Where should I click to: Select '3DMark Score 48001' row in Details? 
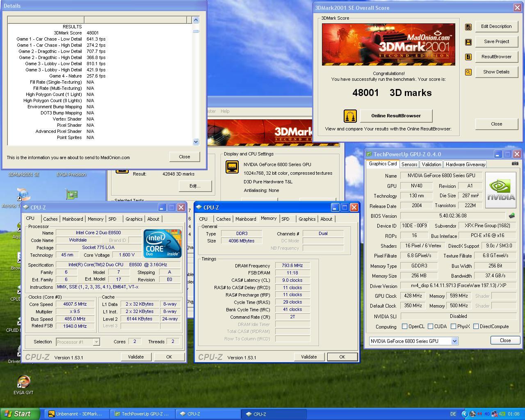pyautogui.click(x=100, y=33)
